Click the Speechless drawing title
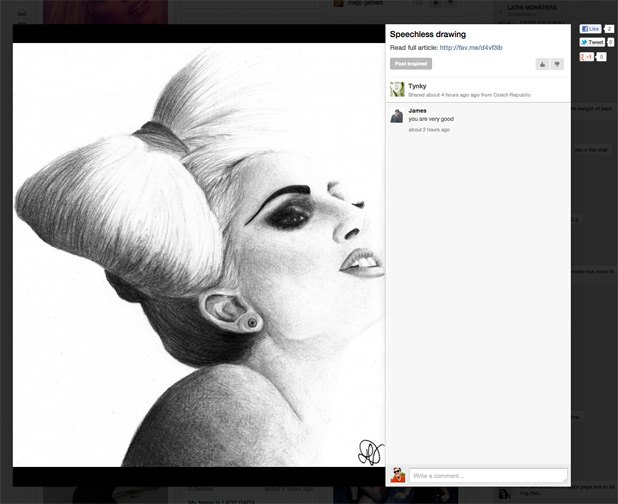The width and height of the screenshot is (618, 504). 428,34
